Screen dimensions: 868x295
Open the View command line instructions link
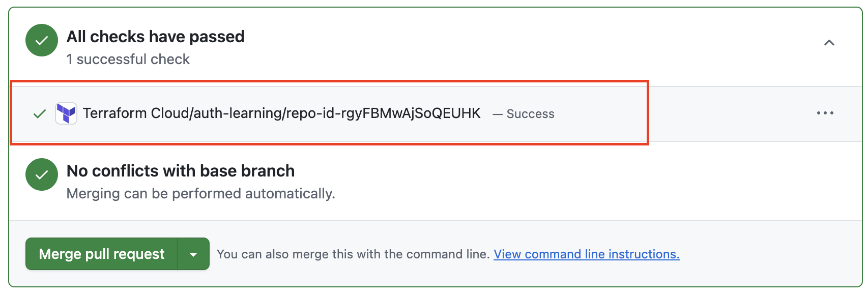coord(586,254)
